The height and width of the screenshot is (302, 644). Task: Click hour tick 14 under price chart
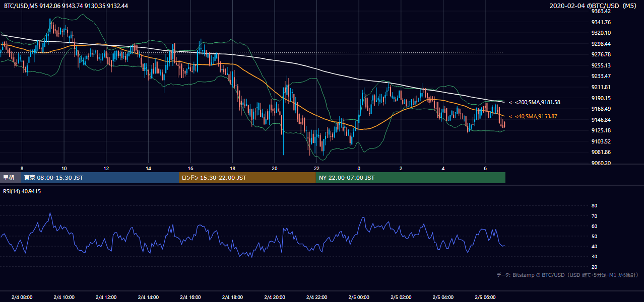(148, 168)
